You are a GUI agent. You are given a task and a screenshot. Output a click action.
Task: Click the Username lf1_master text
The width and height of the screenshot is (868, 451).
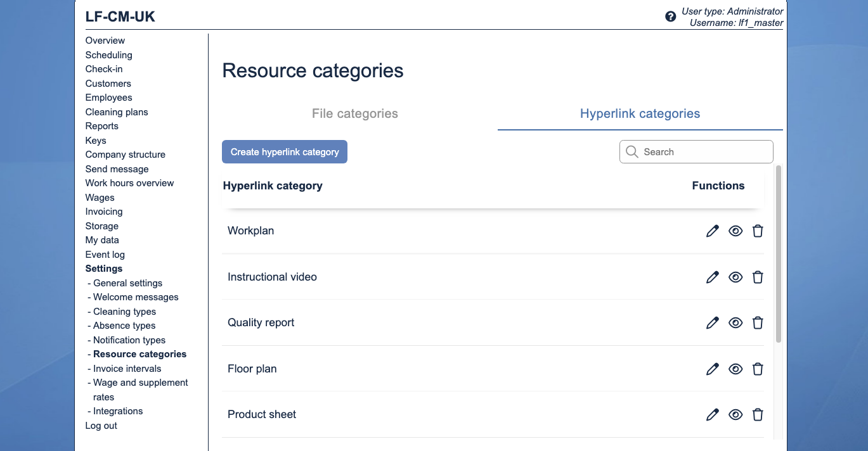(737, 23)
